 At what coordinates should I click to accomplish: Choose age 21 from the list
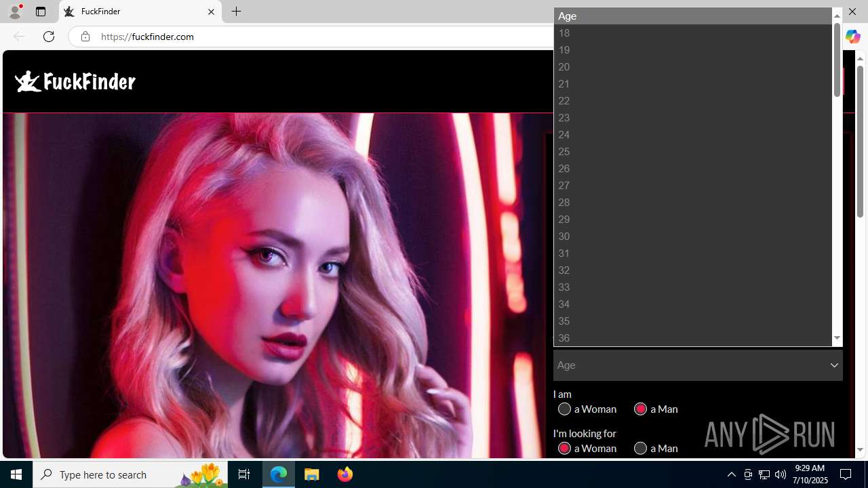693,83
